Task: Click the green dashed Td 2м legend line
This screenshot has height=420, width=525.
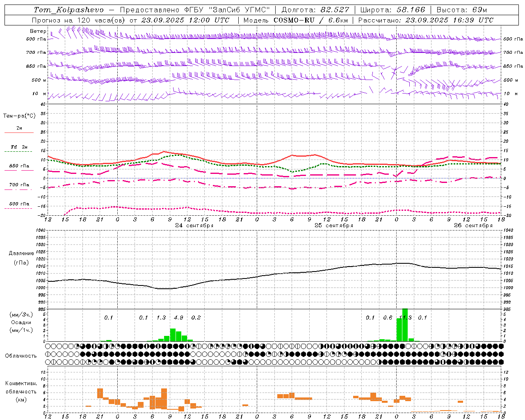Action: pyautogui.click(x=18, y=152)
